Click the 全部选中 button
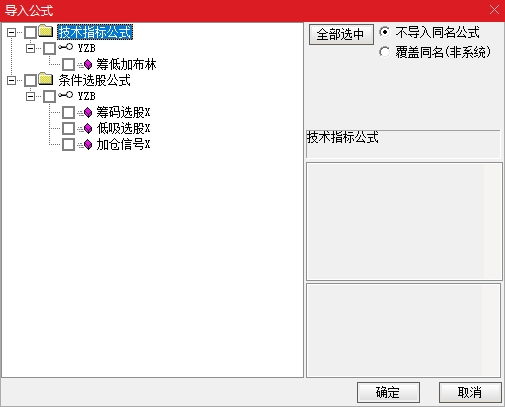This screenshot has width=505, height=407. (341, 34)
